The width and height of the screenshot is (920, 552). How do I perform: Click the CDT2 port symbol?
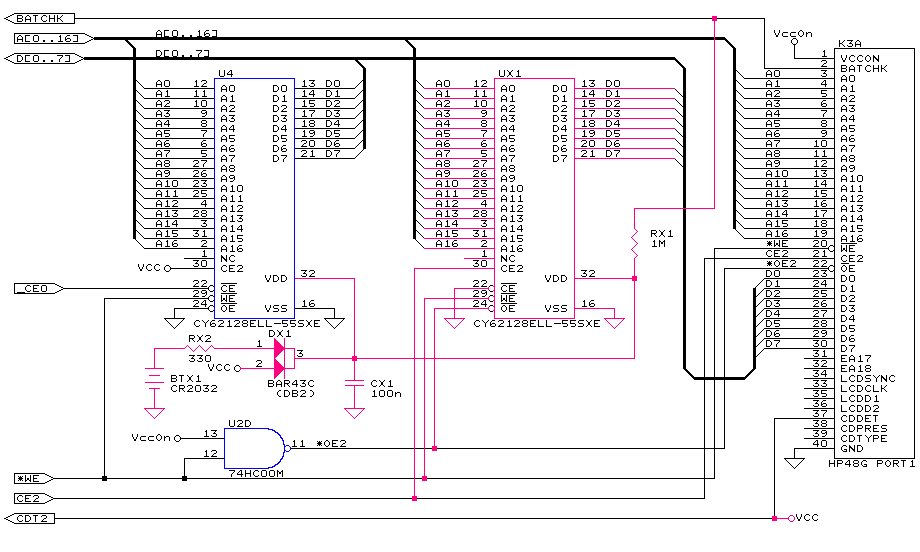click(x=35, y=518)
